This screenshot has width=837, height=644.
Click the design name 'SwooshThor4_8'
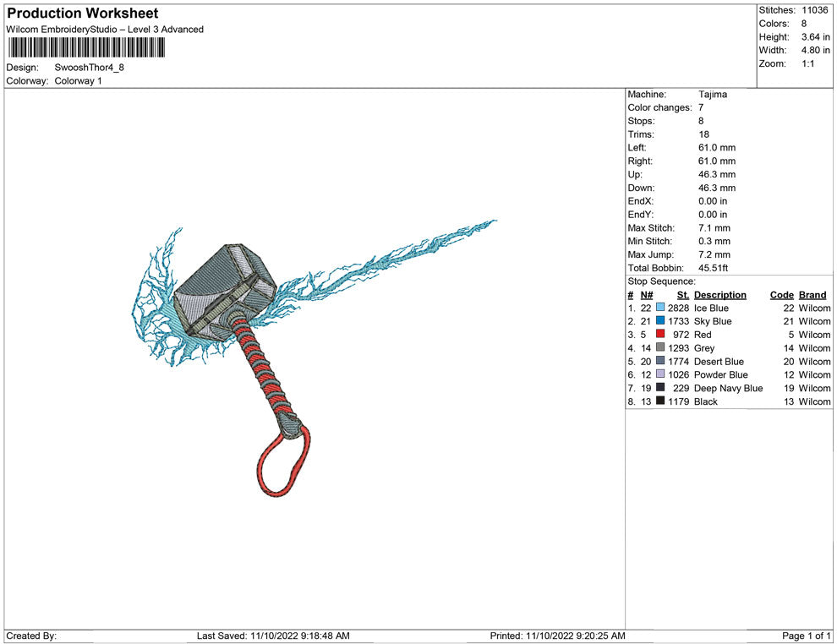[89, 68]
